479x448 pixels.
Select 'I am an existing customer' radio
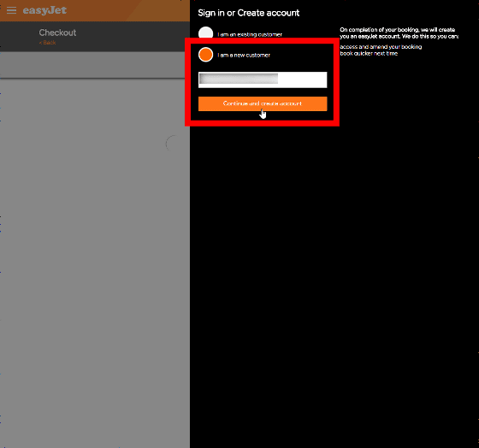[205, 32]
